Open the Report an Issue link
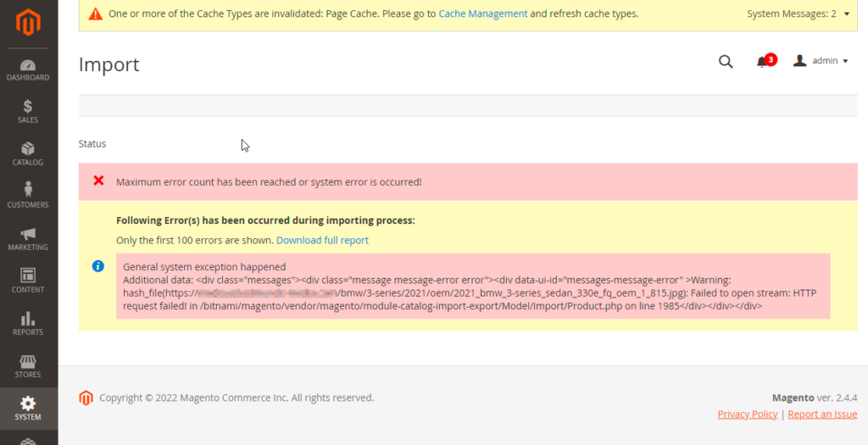 pos(822,414)
